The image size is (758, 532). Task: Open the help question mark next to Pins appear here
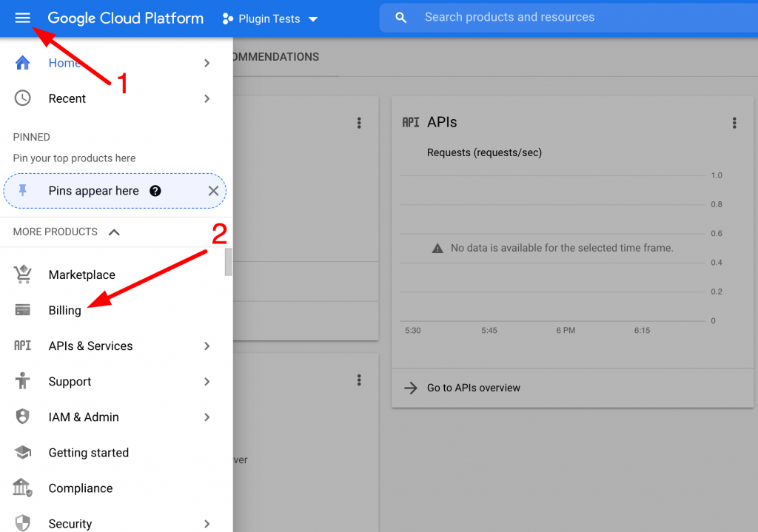(155, 191)
